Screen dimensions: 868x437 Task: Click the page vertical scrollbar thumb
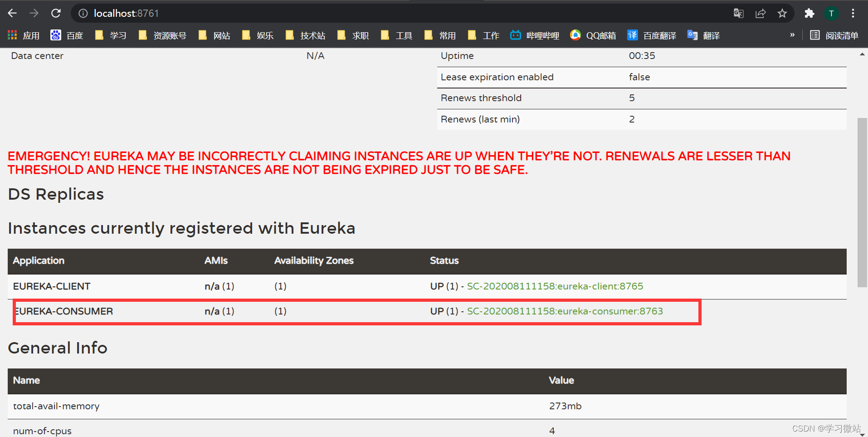point(862,202)
